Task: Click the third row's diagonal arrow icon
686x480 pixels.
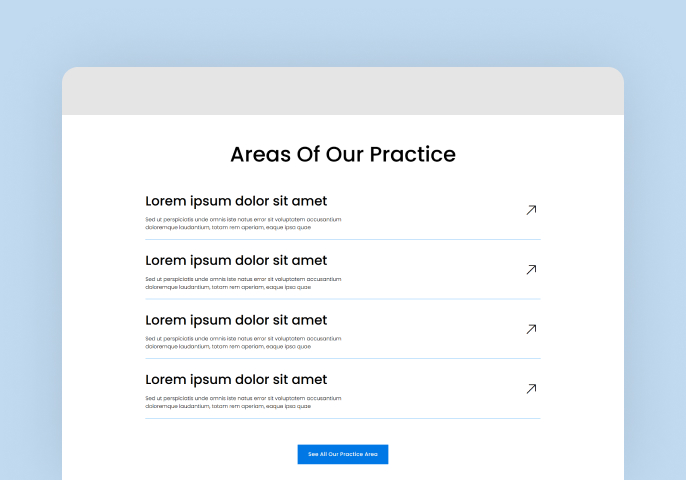Action: point(531,329)
